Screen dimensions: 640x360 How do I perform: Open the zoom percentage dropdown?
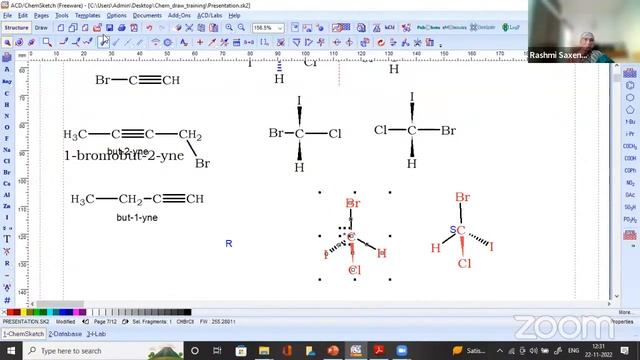[280, 28]
